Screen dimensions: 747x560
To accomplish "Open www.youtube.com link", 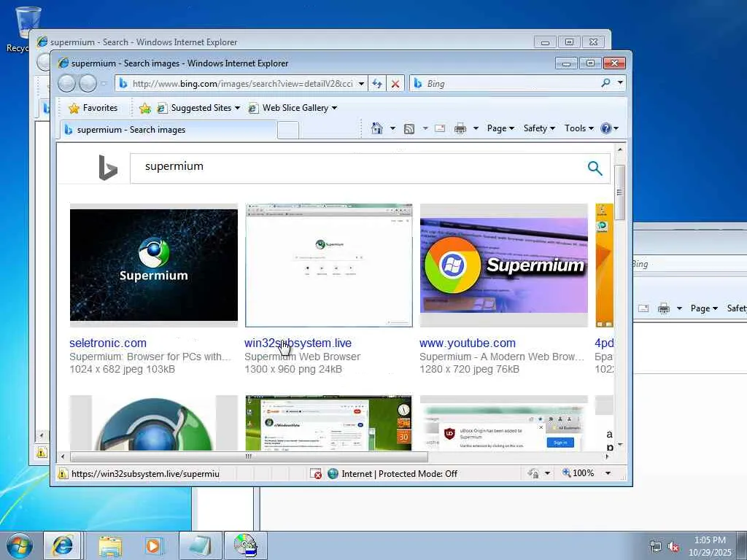I will pyautogui.click(x=468, y=343).
